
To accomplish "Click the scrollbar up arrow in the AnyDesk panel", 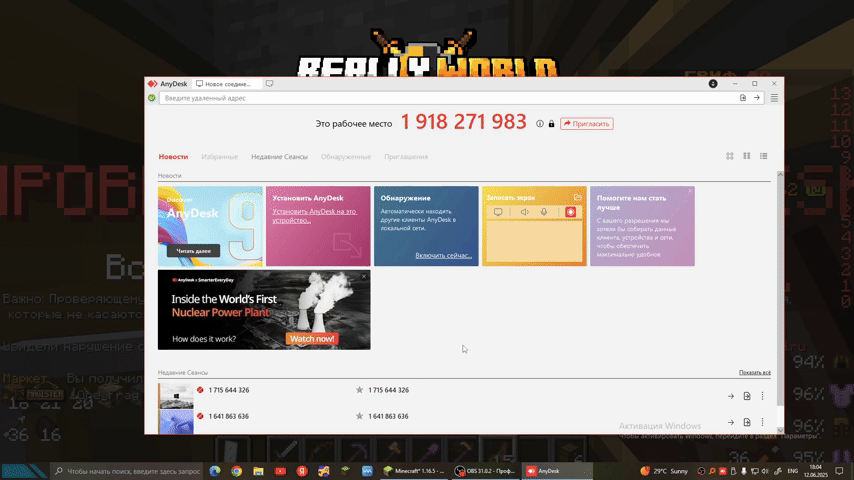I will [x=780, y=174].
